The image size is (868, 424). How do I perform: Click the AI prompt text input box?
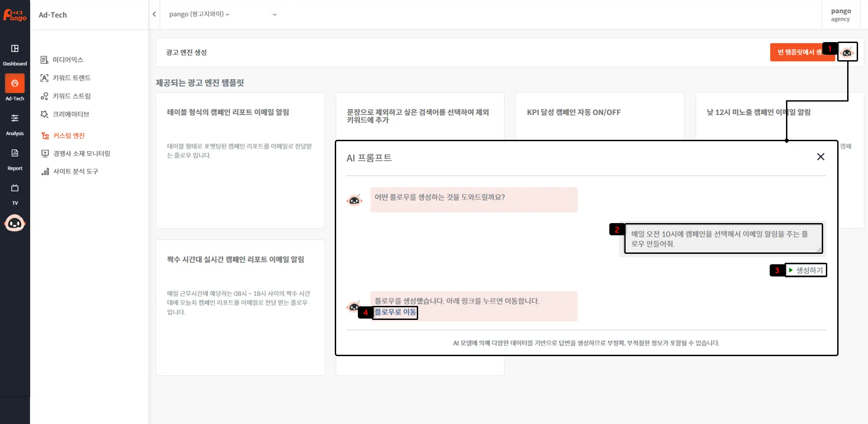pos(723,238)
